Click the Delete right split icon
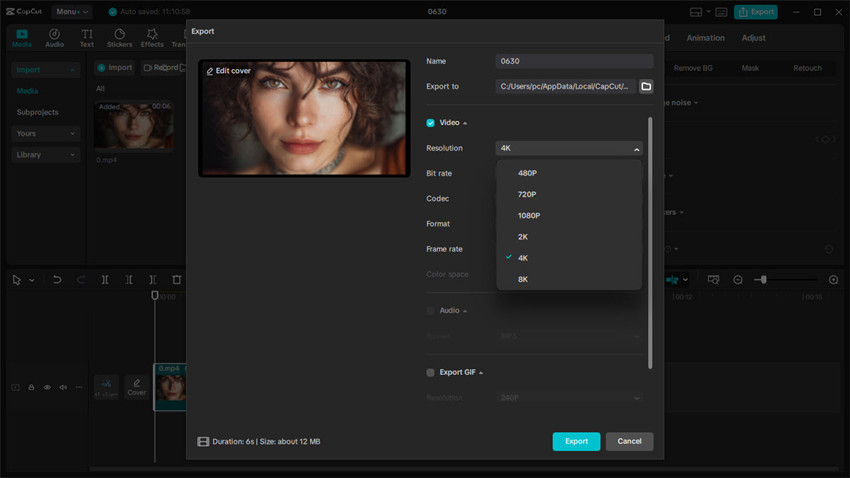850x478 pixels. point(153,280)
